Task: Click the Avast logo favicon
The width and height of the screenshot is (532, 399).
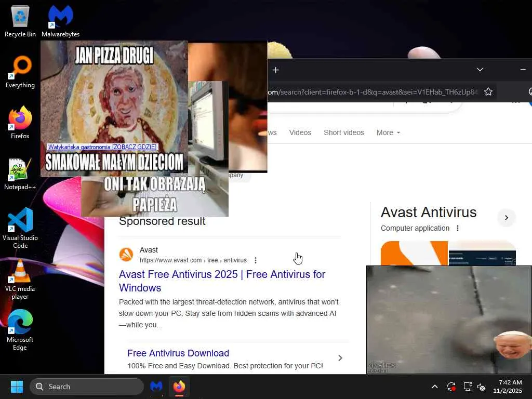Action: coord(126,255)
